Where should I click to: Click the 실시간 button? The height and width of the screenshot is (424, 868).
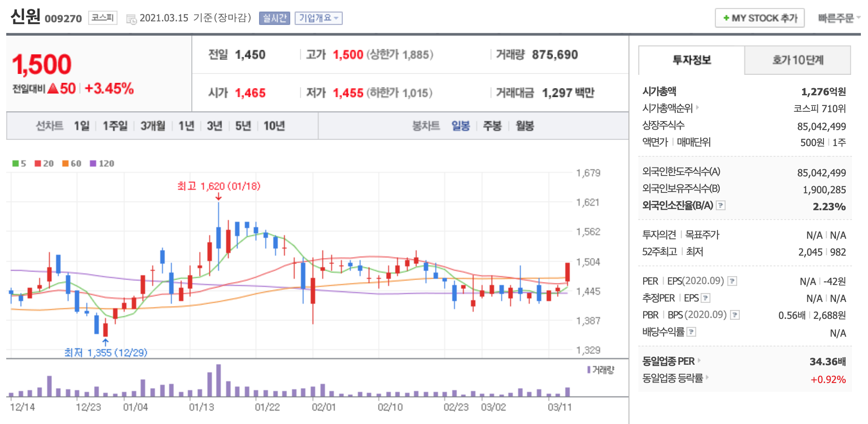tap(275, 18)
